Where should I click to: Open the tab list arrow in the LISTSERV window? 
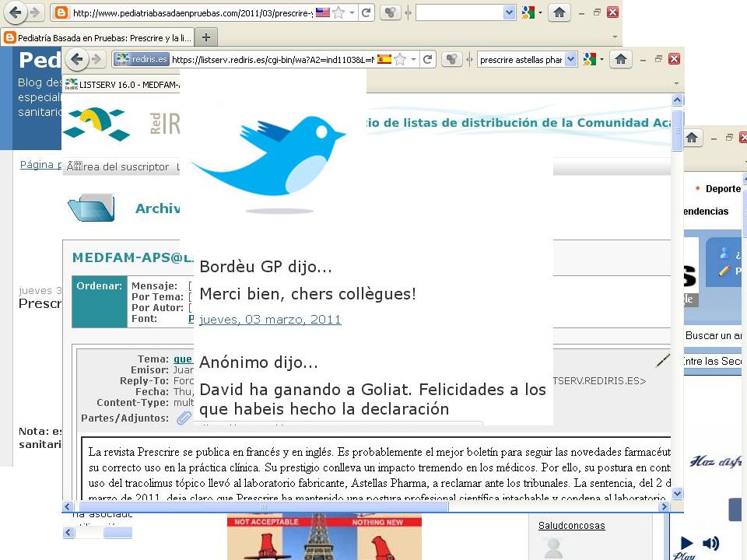pyautogui.click(x=676, y=83)
